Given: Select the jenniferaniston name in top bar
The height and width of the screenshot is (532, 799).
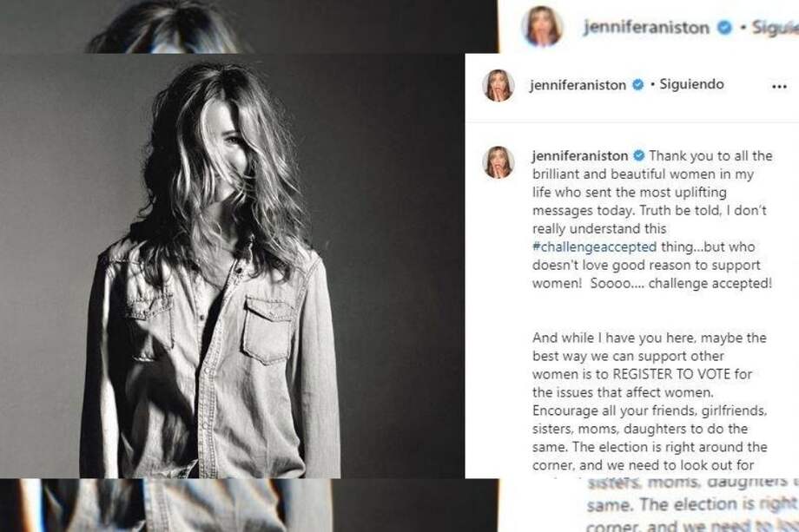Looking at the screenshot, I should click(644, 27).
